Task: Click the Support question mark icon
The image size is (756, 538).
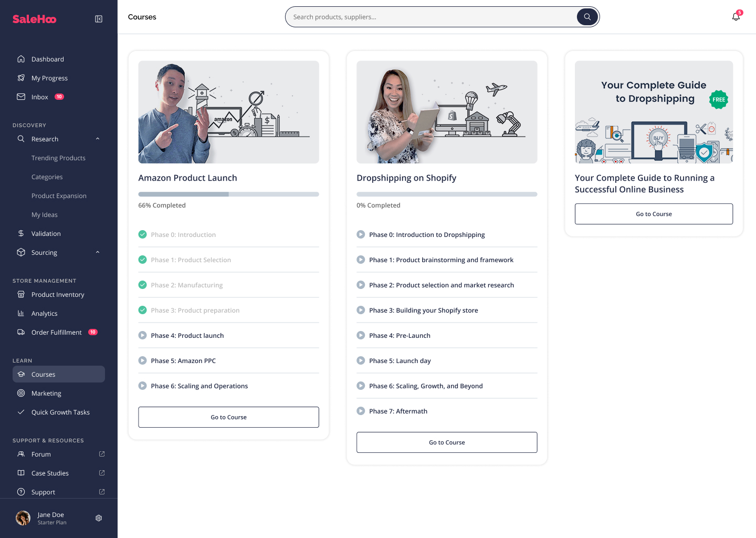Action: coord(21,492)
